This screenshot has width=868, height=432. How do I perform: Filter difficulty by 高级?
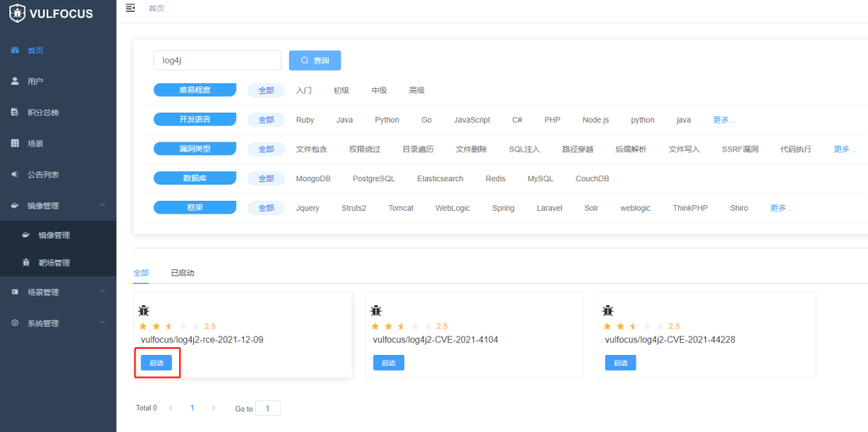pyautogui.click(x=417, y=90)
